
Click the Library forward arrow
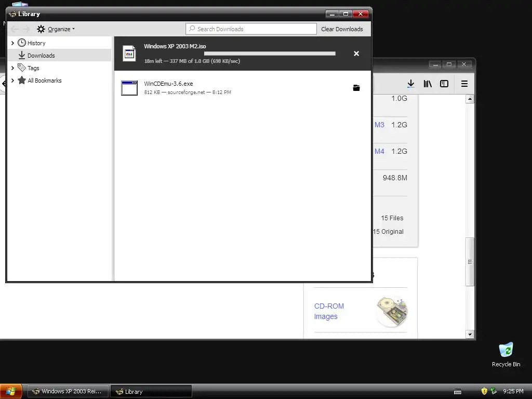(26, 29)
